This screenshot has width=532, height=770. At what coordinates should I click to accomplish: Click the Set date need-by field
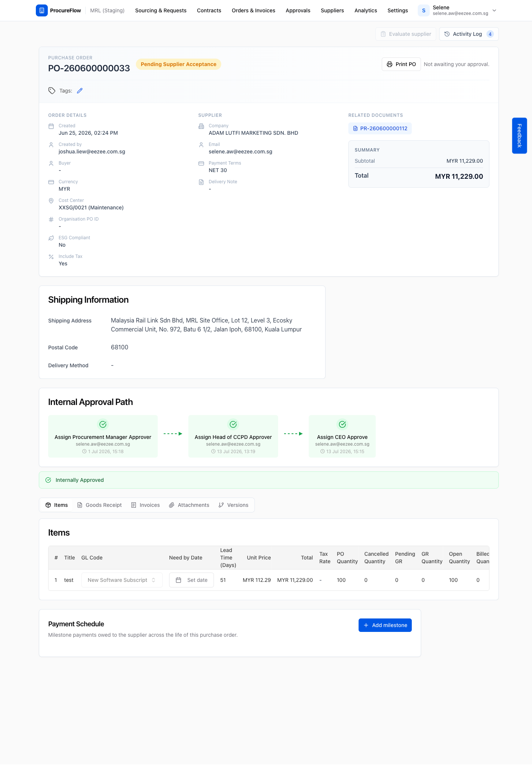click(x=192, y=580)
